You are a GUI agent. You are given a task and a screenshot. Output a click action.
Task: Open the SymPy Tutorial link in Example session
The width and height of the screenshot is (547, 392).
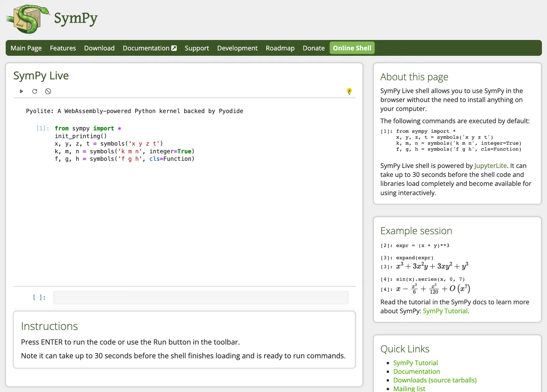[445, 311]
